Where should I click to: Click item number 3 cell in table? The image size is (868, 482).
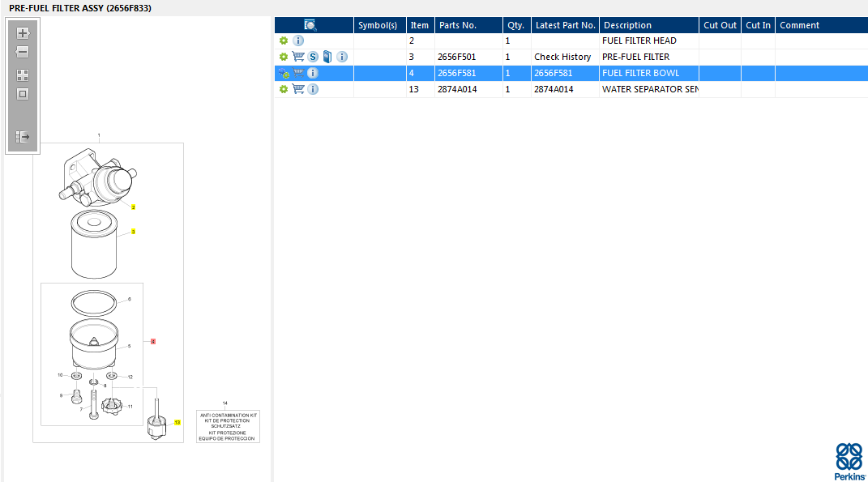coord(420,57)
